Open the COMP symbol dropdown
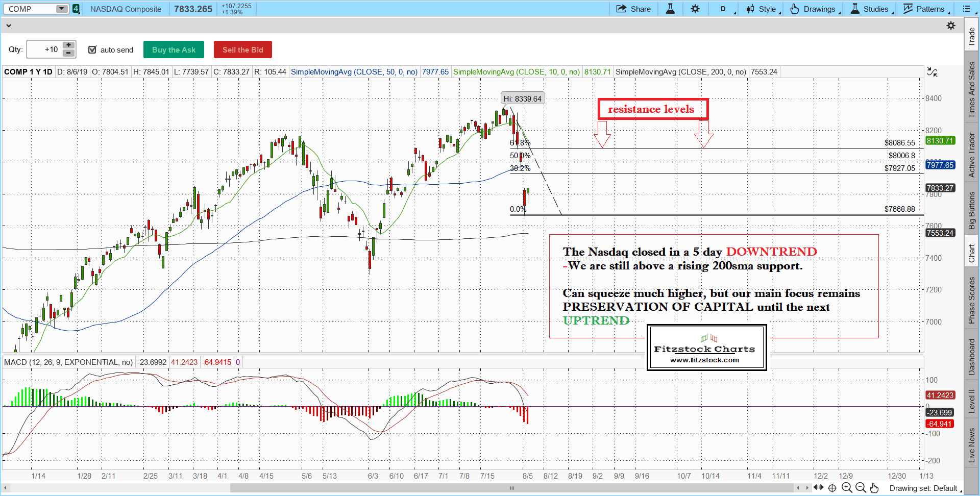Viewport: 980px width, 496px height. point(62,9)
